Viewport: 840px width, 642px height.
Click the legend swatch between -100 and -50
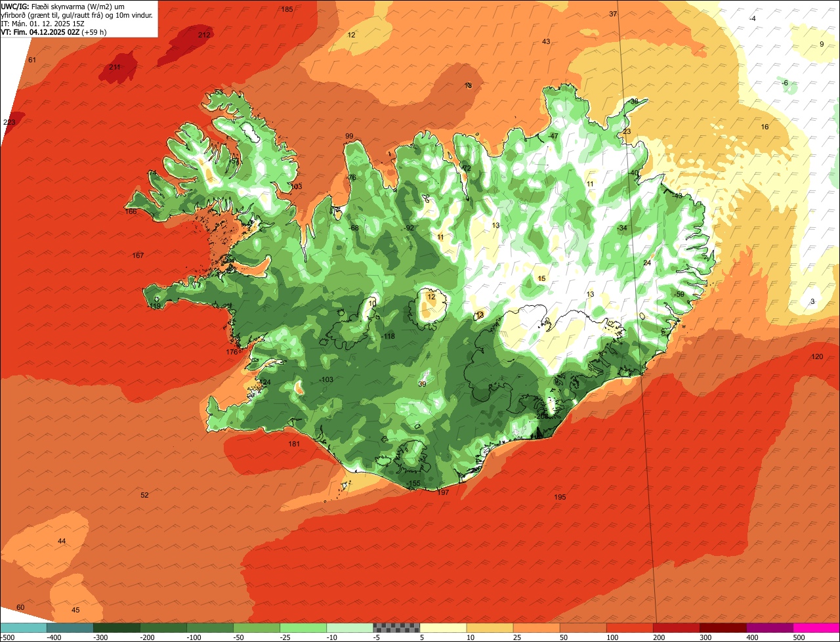click(x=210, y=628)
